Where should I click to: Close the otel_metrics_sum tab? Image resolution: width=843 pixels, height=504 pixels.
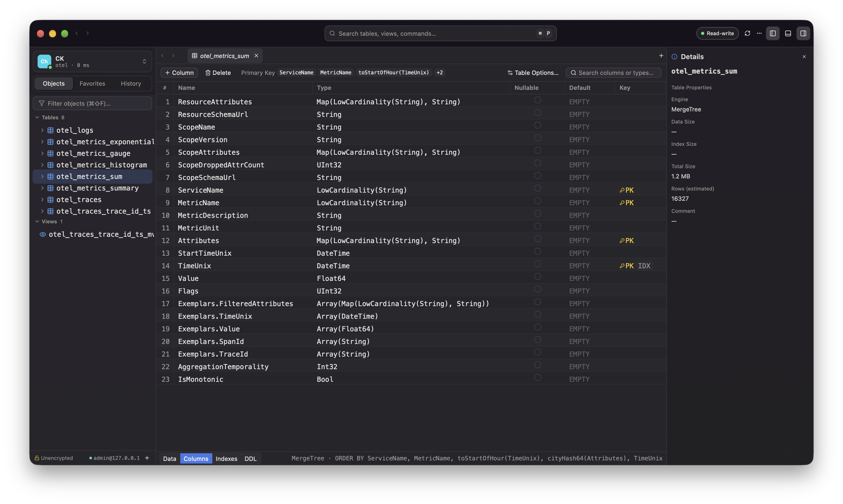pos(256,56)
